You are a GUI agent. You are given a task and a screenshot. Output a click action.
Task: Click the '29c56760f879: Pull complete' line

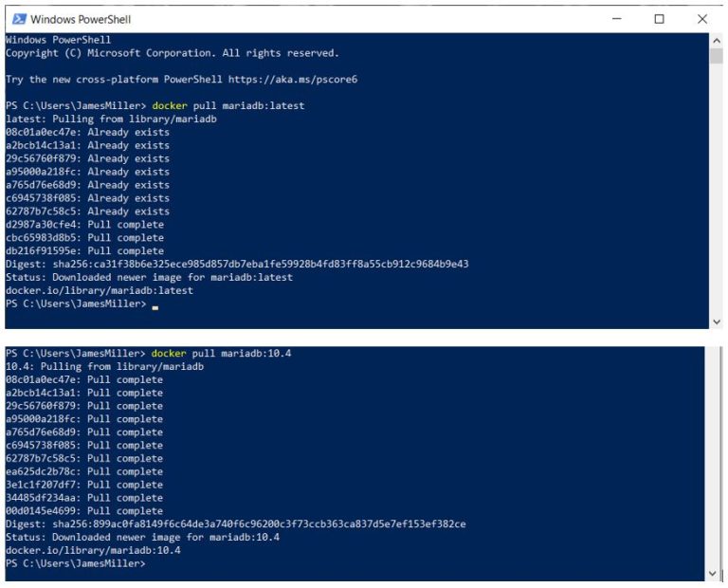(x=84, y=406)
